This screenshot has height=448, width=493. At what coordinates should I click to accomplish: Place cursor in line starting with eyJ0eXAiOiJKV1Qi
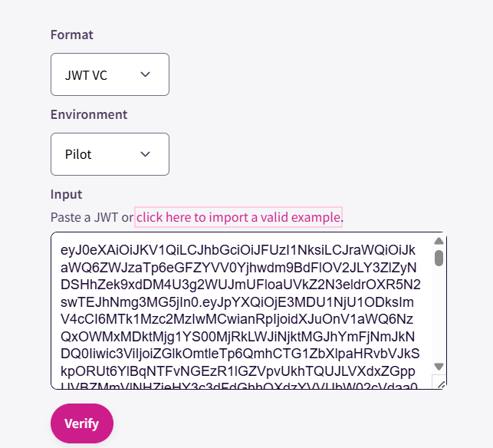[x=238, y=250]
